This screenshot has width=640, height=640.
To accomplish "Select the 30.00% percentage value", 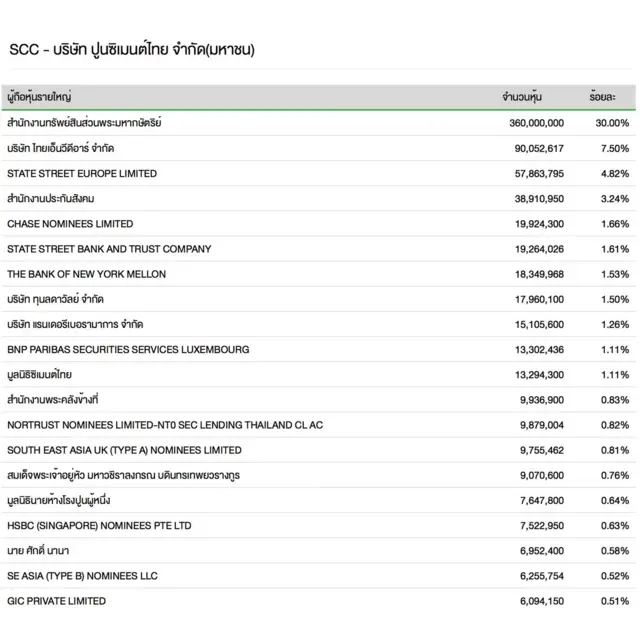I will pos(612,123).
